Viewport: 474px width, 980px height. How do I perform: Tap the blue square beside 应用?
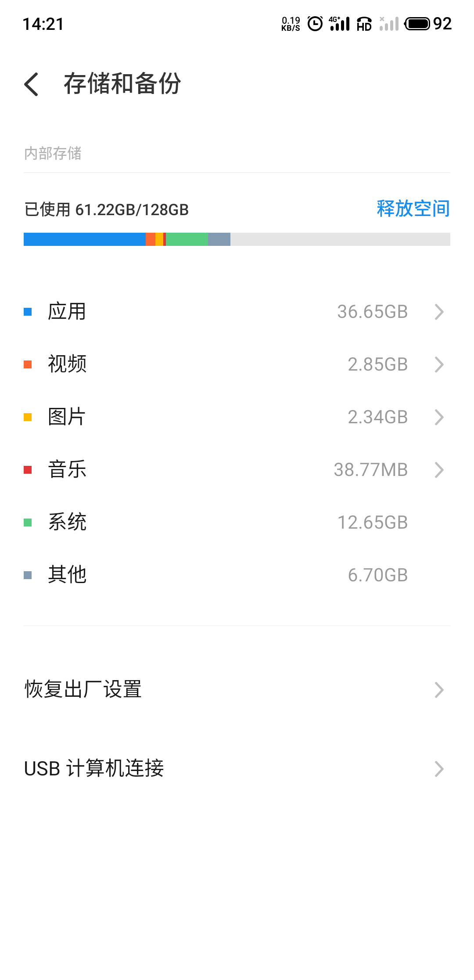[x=28, y=312]
